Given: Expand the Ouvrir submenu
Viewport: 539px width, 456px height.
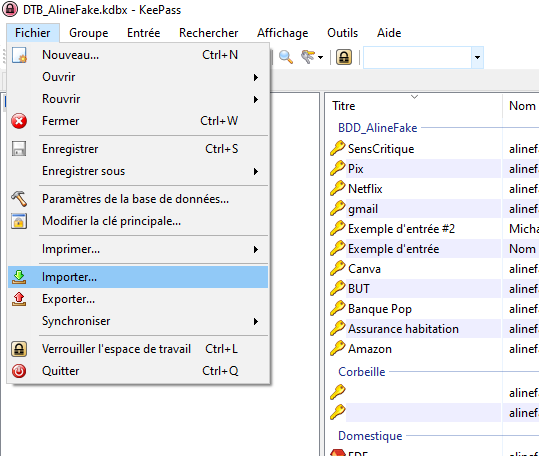Looking at the screenshot, I should (255, 77).
